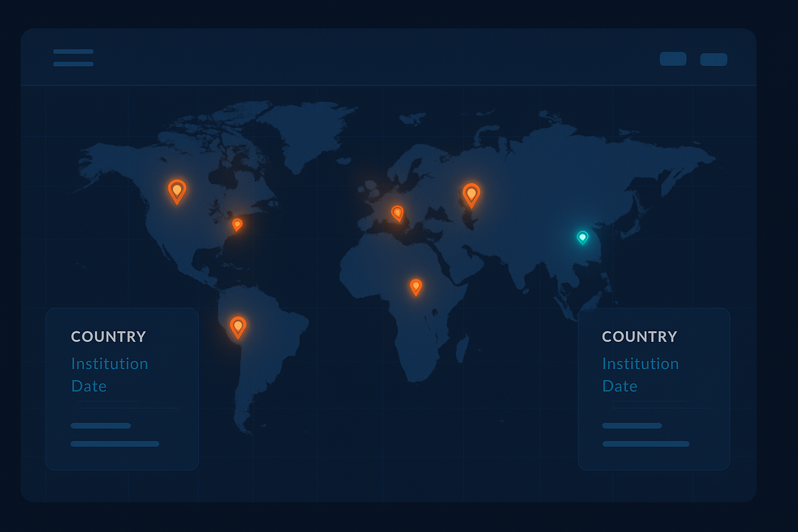
Task: Click the large pin near the Caspian Sea
Action: pyautogui.click(x=471, y=193)
